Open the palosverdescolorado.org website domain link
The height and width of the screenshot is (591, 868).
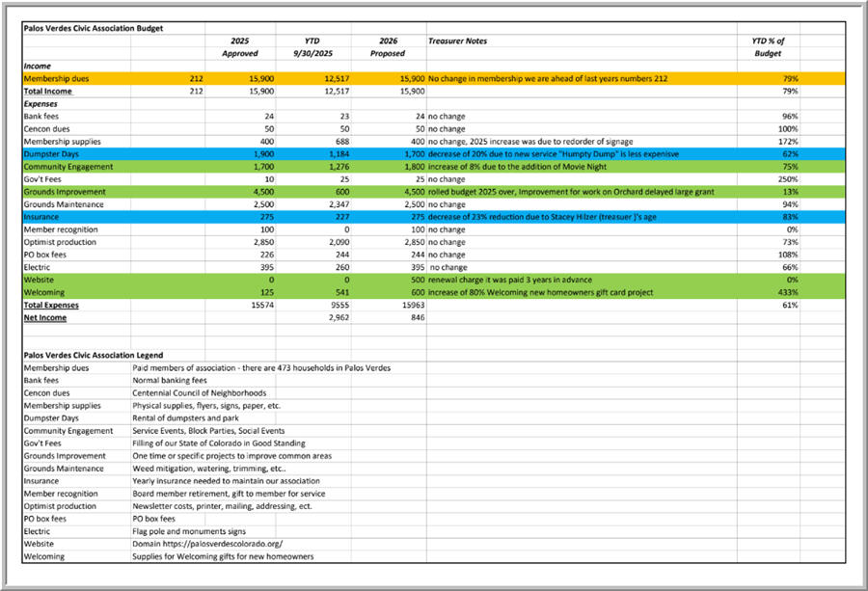207,544
